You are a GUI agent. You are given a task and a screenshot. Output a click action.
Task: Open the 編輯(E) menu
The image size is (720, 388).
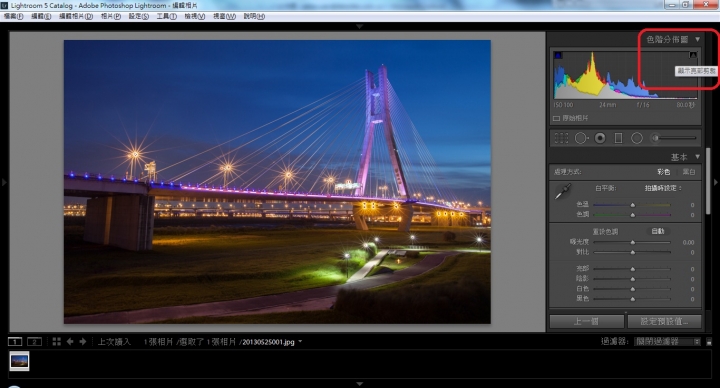click(41, 16)
